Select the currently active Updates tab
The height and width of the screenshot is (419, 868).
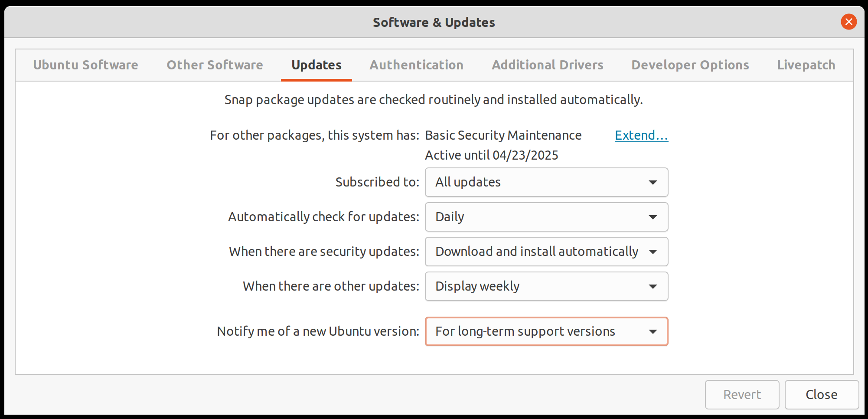[316, 65]
